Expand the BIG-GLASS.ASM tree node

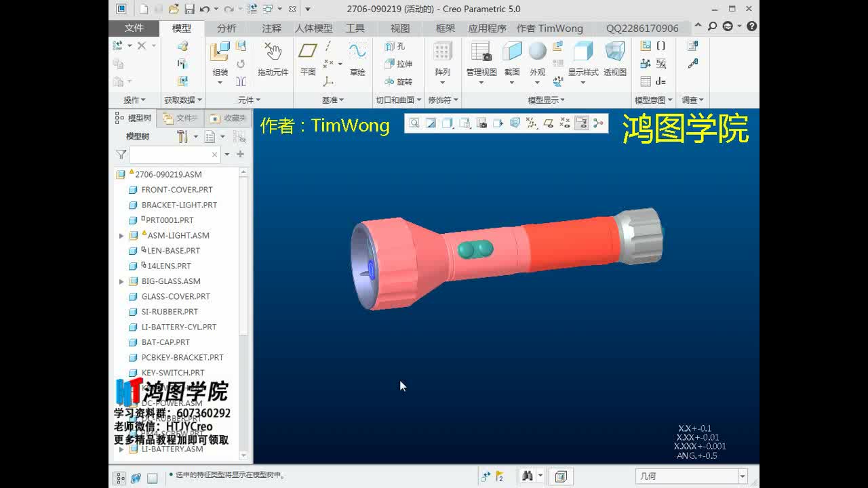pyautogui.click(x=121, y=281)
